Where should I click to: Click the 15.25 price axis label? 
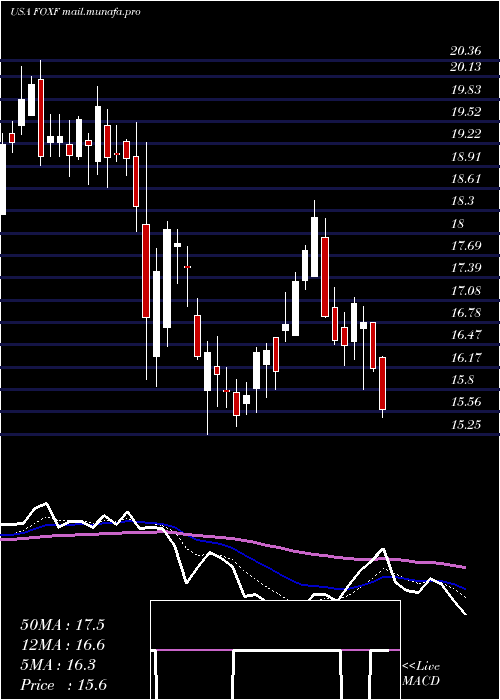pos(466,425)
